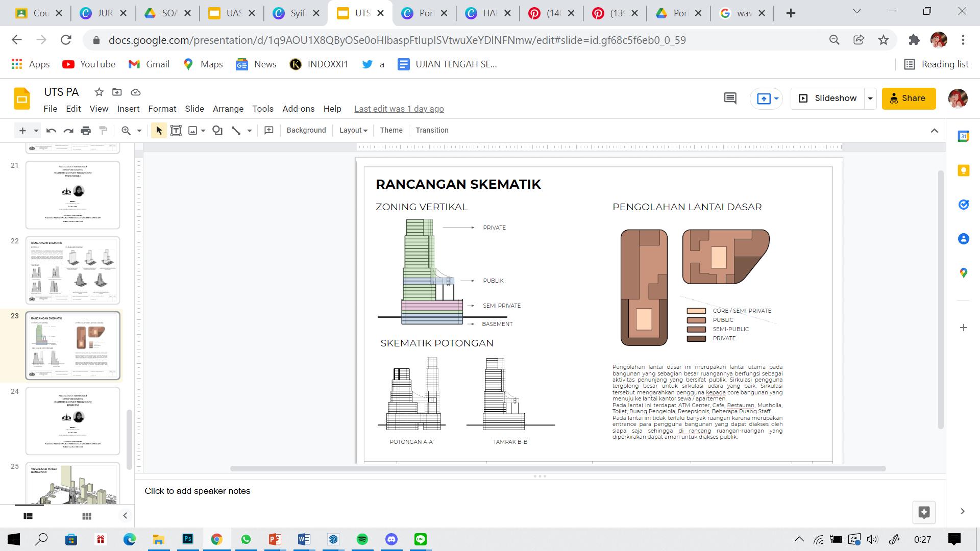Viewport: 980px width, 551px height.
Task: Open the Arrange menu
Action: tap(228, 109)
